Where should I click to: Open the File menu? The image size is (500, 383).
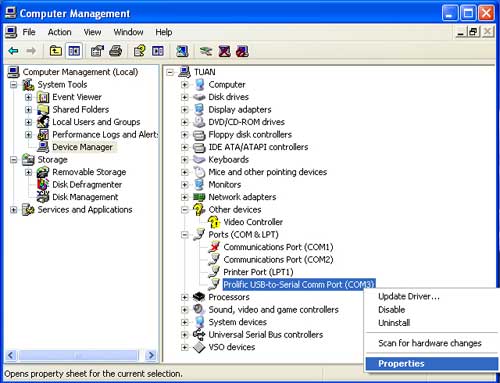(x=29, y=32)
